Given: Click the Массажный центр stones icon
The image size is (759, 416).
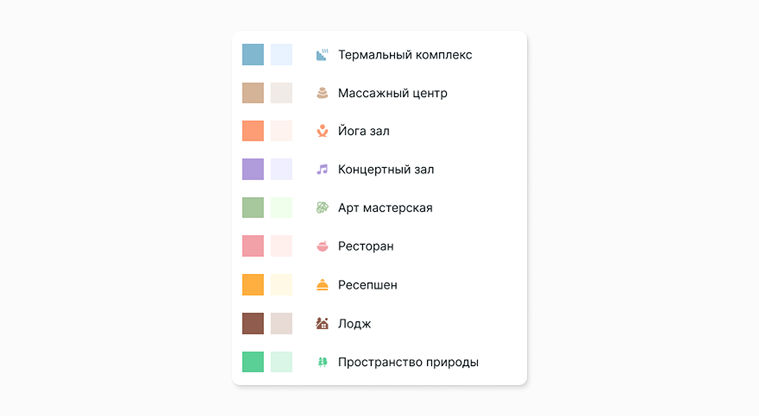Looking at the screenshot, I should 322,93.
